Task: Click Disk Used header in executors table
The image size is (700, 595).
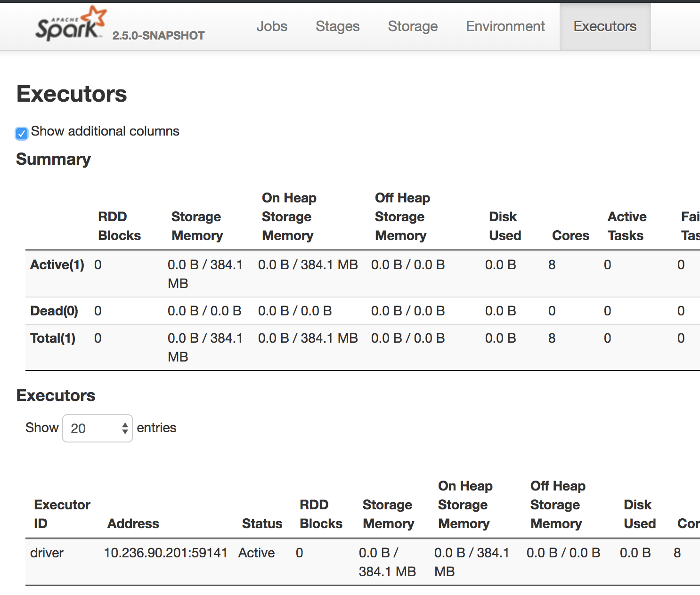Action: (x=640, y=514)
